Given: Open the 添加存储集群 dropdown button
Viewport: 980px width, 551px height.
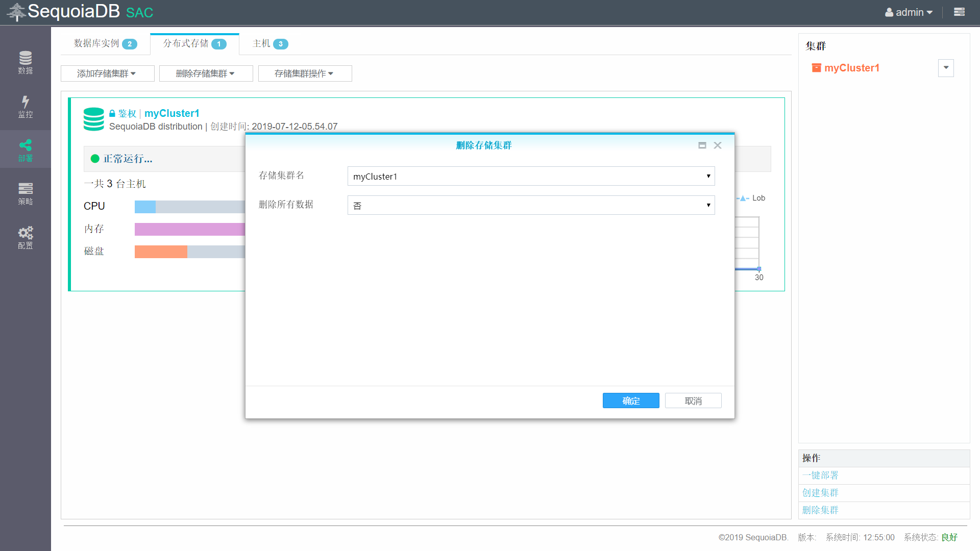Looking at the screenshot, I should tap(107, 73).
